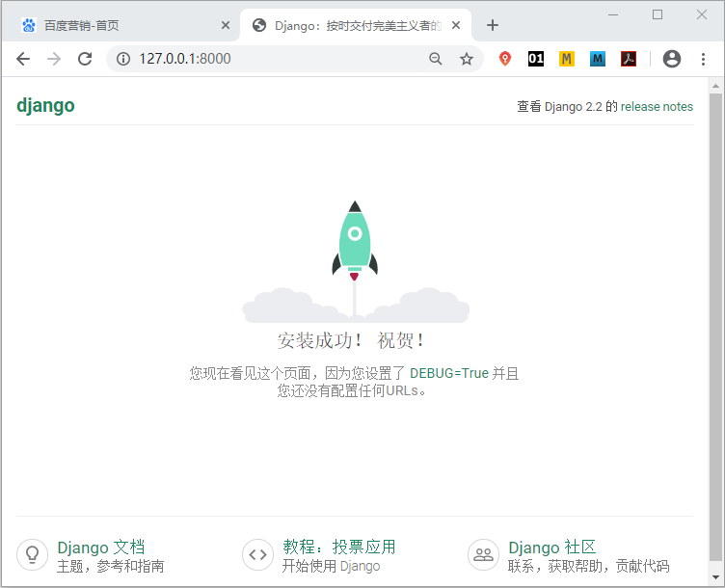The height and width of the screenshot is (588, 725).
Task: Click the DEBUG=True text
Action: [449, 373]
